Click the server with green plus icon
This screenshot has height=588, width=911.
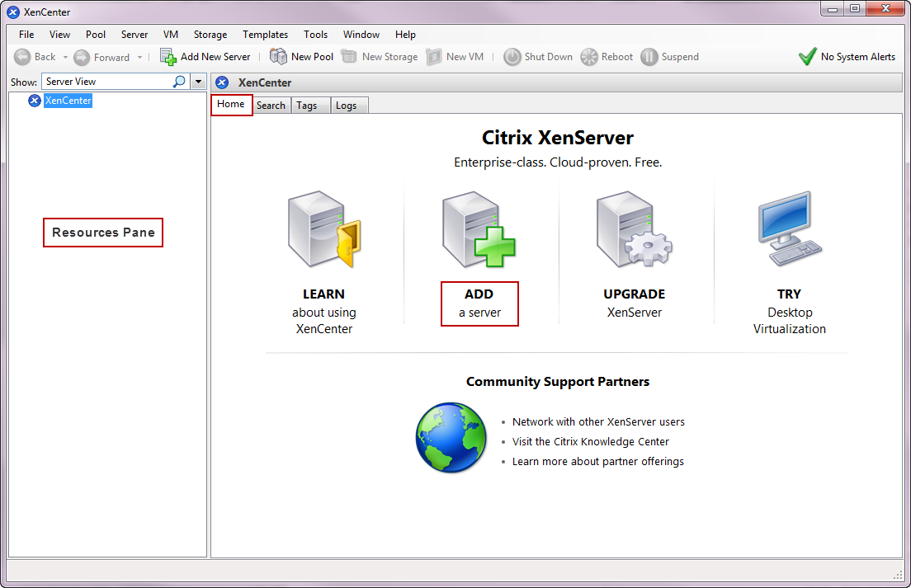click(479, 229)
